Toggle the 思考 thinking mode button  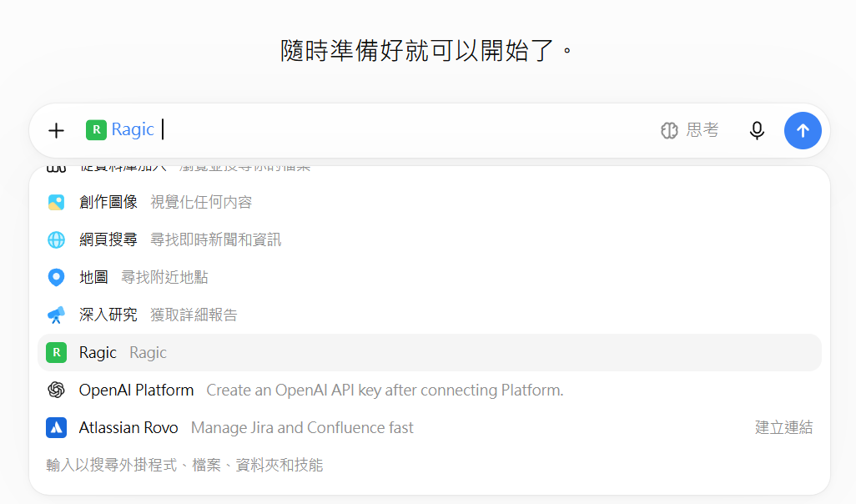coord(689,130)
